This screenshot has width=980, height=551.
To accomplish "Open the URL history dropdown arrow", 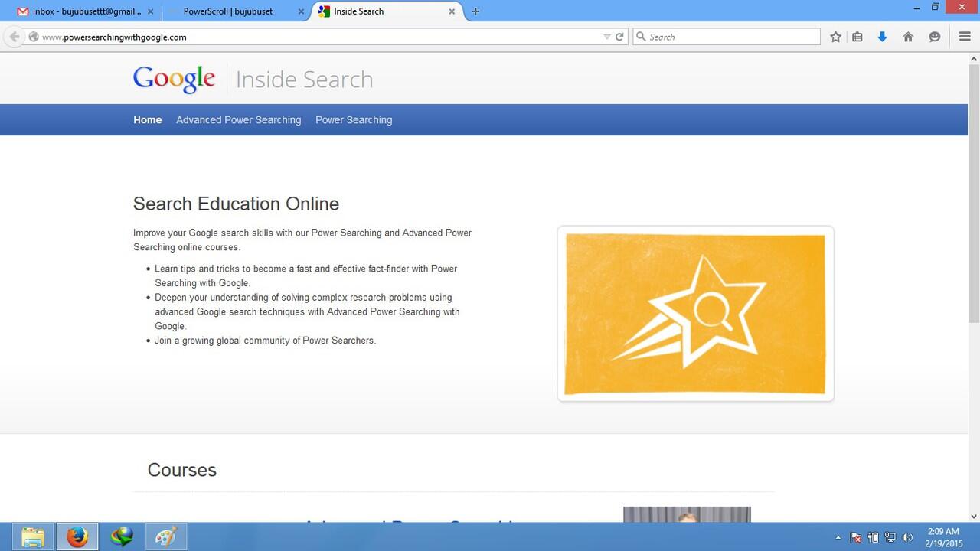I will point(607,37).
